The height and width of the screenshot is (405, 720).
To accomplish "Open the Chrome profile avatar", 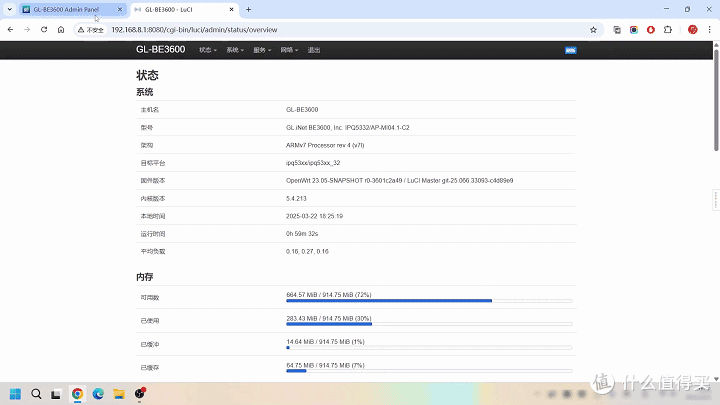I will 692,30.
